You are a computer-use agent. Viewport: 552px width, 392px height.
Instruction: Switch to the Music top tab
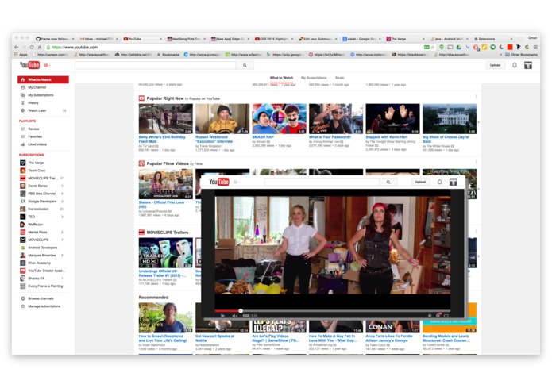tap(340, 78)
